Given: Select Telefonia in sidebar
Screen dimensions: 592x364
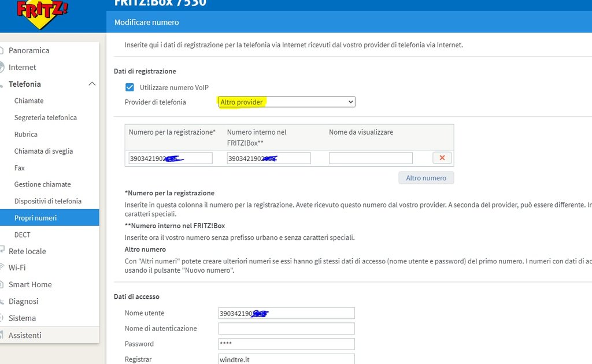Looking at the screenshot, I should pyautogui.click(x=24, y=84).
